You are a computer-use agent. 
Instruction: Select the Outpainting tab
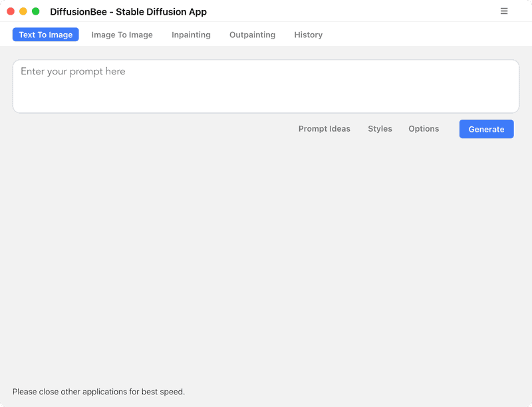pos(252,35)
